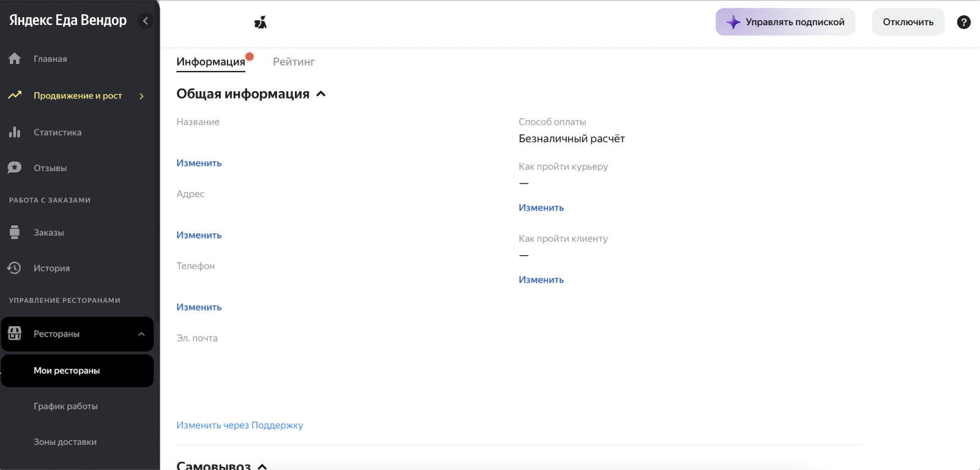Expand Продвижение и рост submenu arrow
980x470 pixels.
pyautogui.click(x=142, y=96)
